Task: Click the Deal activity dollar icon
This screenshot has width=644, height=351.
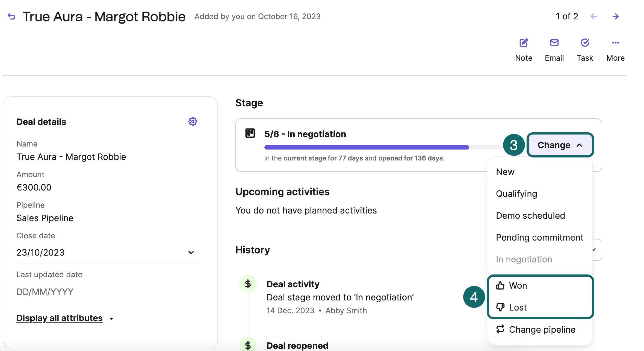Action: [x=248, y=284]
